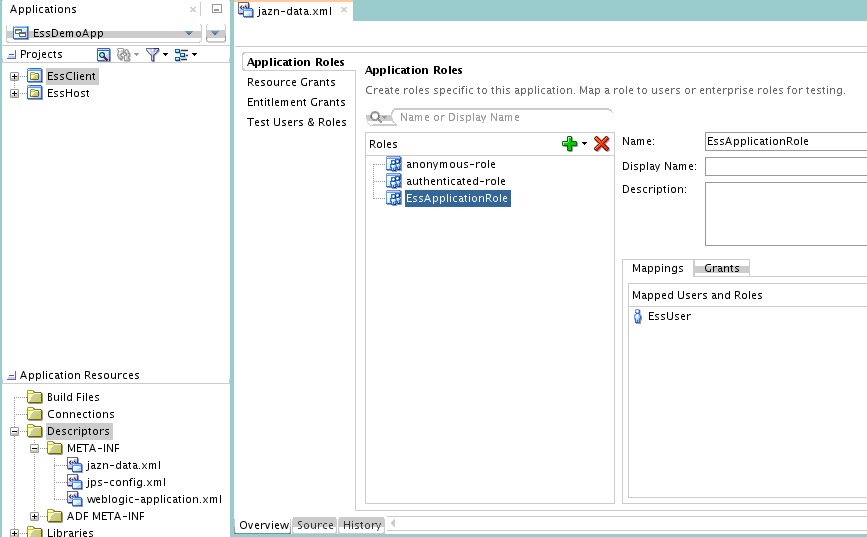Expand the ADF META-INF folder
The height and width of the screenshot is (537, 867).
pyautogui.click(x=34, y=517)
